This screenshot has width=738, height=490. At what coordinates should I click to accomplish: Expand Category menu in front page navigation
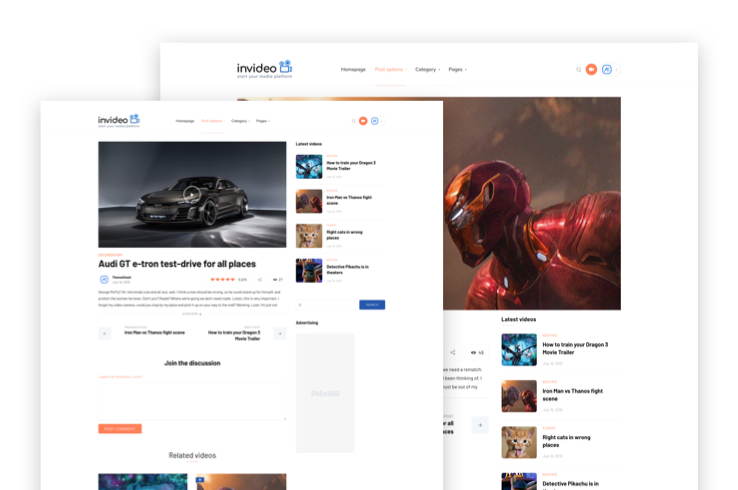(240, 121)
